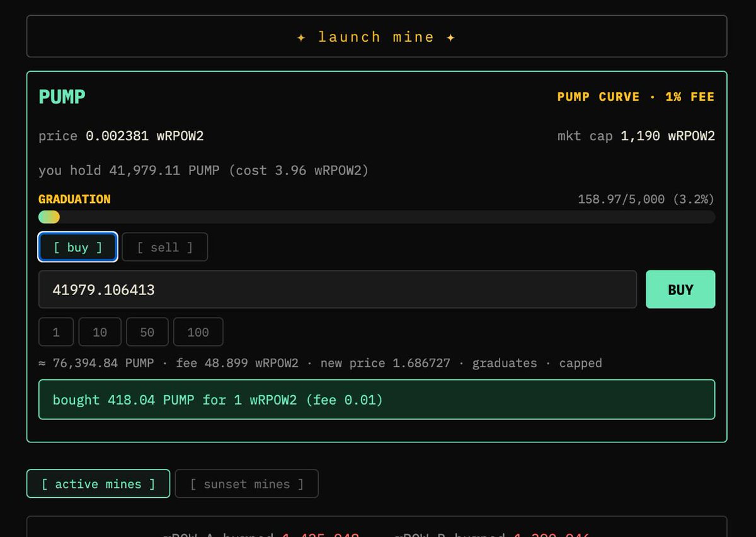
Task: Click the green BUY button
Action: coord(680,289)
